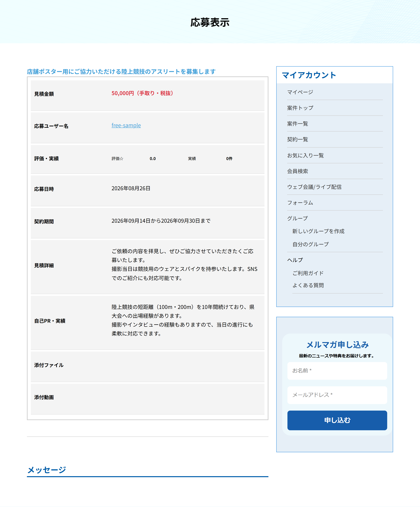Click the 応募表示 page title
420x507 pixels.
coord(210,22)
